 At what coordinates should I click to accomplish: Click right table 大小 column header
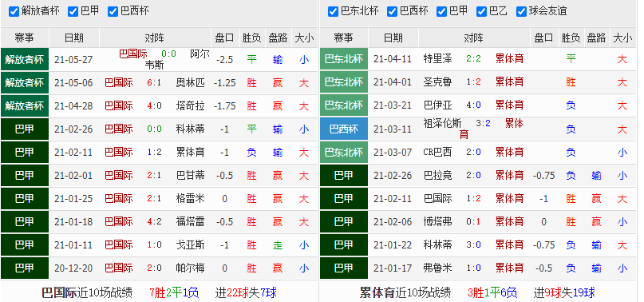[x=622, y=38]
